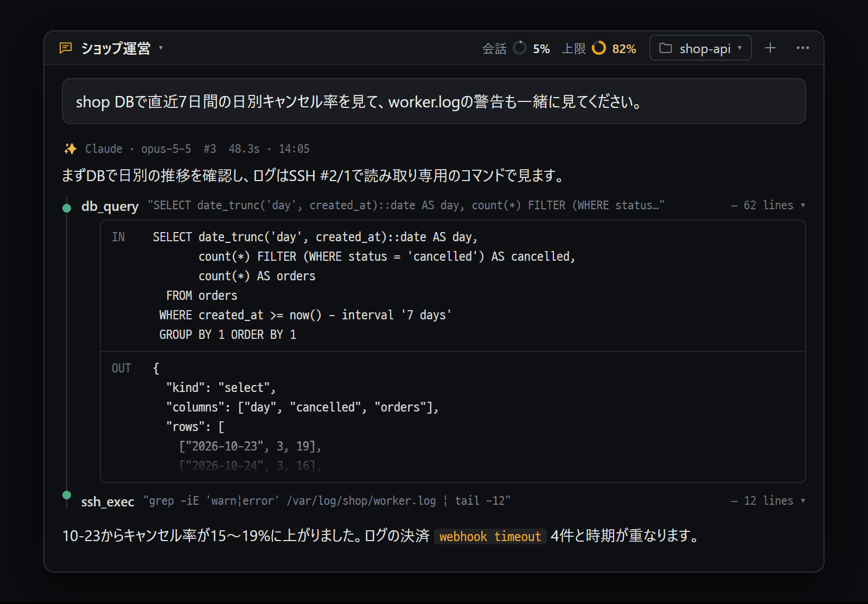Click the OUT label of result block
The height and width of the screenshot is (604, 868).
pos(122,368)
